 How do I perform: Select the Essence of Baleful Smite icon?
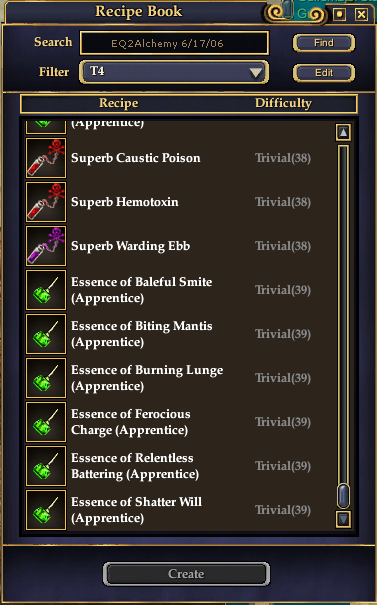[46, 290]
